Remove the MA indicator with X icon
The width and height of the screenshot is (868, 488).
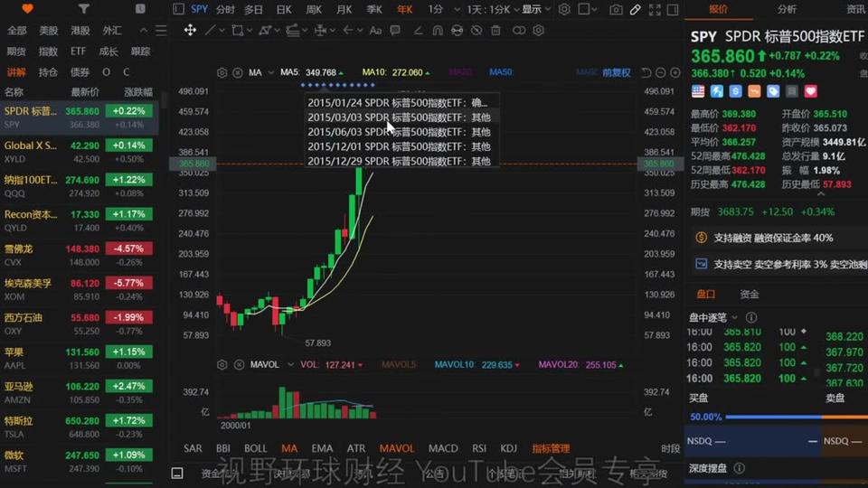(x=238, y=72)
